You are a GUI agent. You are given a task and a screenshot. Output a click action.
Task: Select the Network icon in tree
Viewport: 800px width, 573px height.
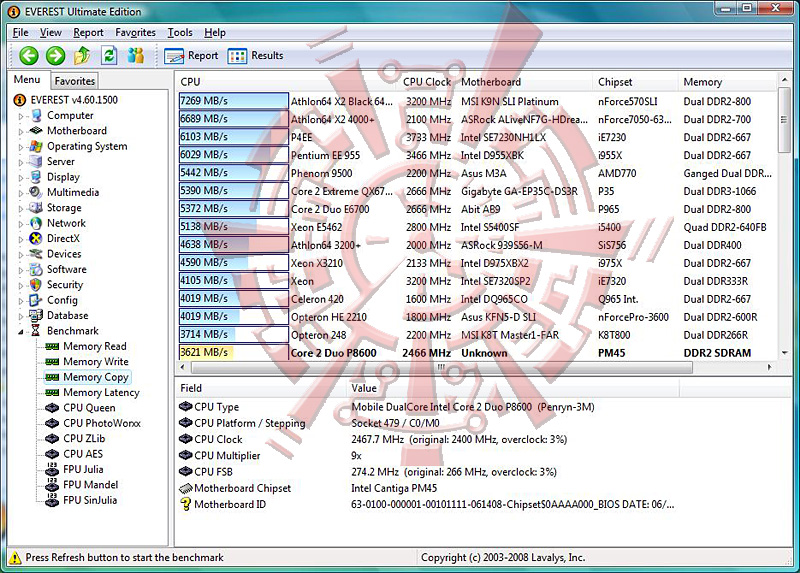(x=36, y=223)
